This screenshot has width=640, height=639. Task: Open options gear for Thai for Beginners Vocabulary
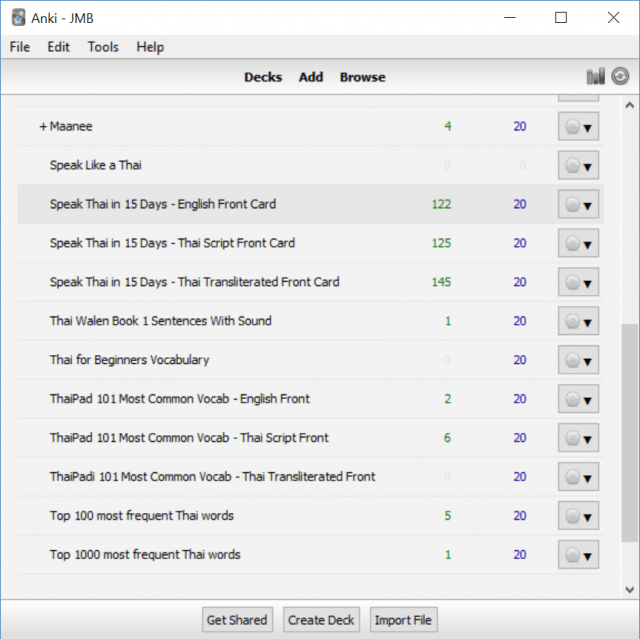(578, 360)
